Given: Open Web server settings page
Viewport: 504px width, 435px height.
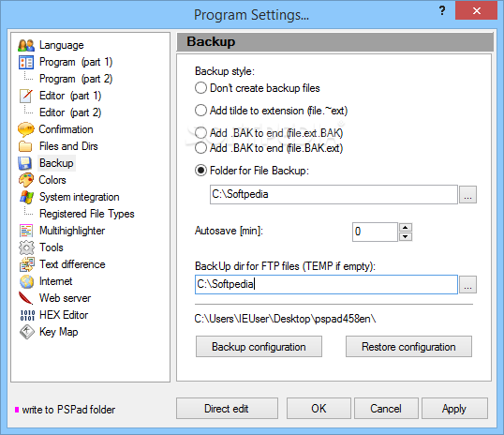Looking at the screenshot, I should coord(65,298).
